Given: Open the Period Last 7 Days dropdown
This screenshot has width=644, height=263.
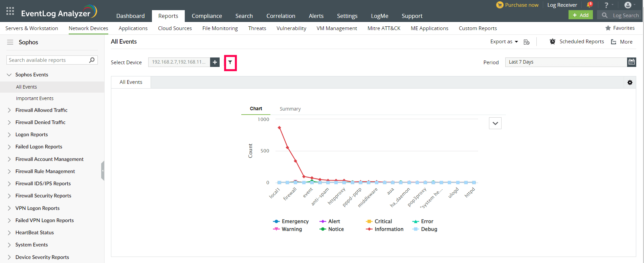Looking at the screenshot, I should (566, 62).
